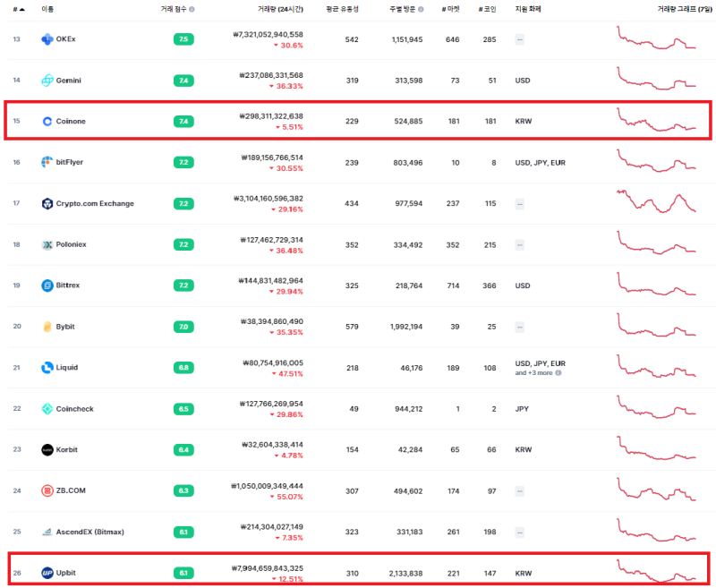The height and width of the screenshot is (588, 716).
Task: Click Bybit 7.0 score badge
Action: [183, 327]
